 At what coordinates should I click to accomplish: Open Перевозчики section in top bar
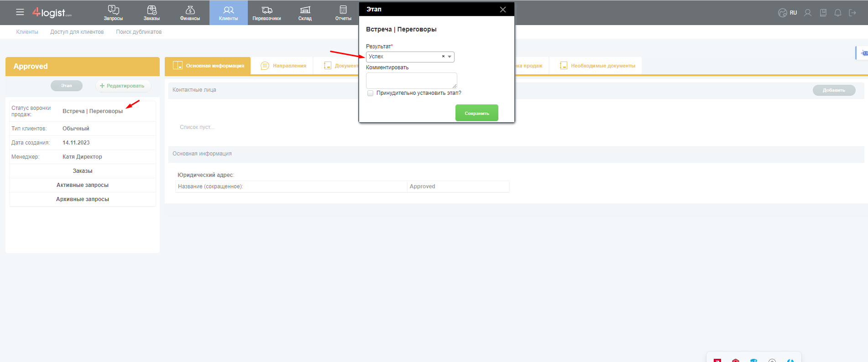pyautogui.click(x=267, y=13)
